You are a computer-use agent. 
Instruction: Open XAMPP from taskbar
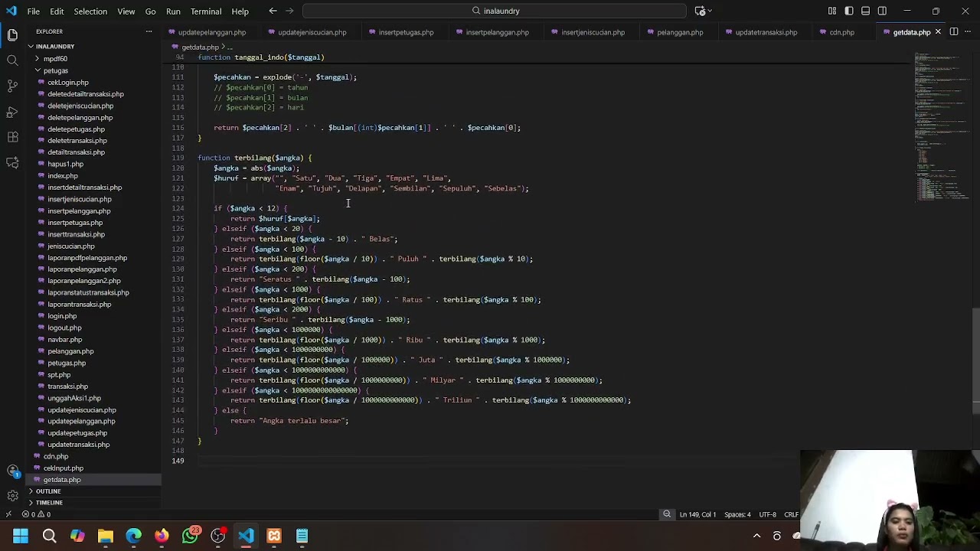(x=274, y=536)
